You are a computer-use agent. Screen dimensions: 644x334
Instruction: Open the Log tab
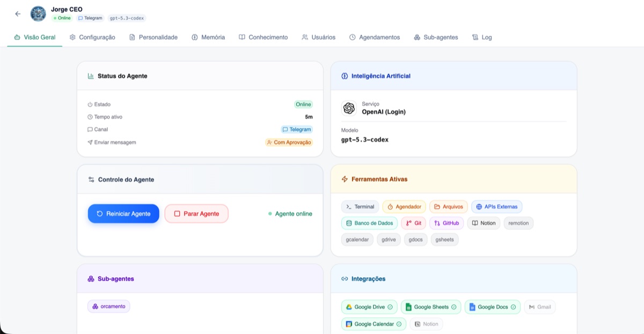pyautogui.click(x=482, y=38)
